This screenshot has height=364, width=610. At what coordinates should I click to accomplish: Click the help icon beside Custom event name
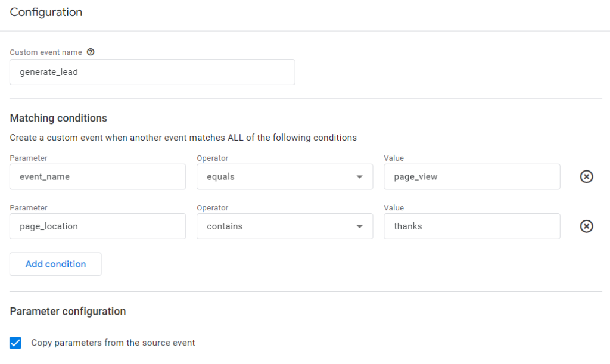point(91,52)
